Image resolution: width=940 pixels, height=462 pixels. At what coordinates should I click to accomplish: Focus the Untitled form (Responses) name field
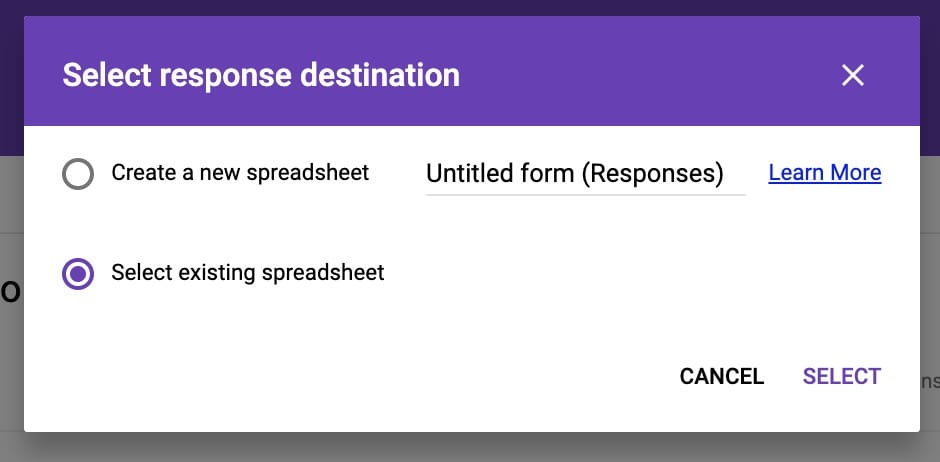[585, 174]
